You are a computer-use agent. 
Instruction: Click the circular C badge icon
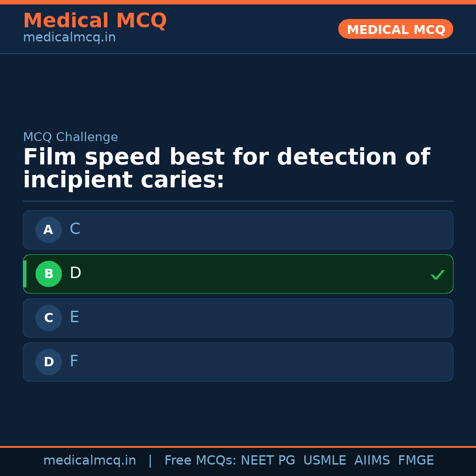(x=48, y=318)
